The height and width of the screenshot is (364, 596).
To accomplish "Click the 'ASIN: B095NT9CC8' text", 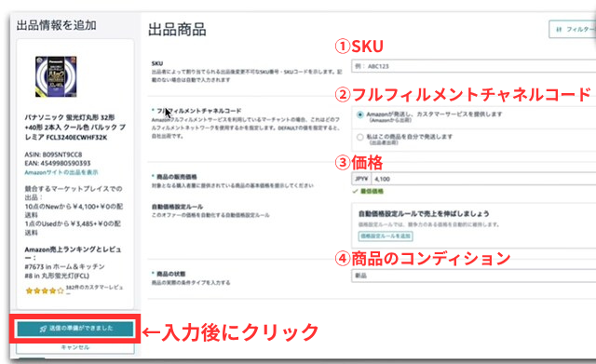I will point(53,155).
